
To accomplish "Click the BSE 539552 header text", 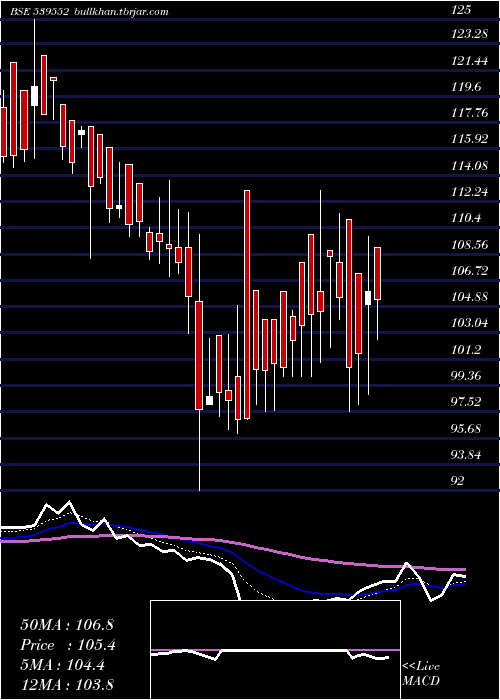I will click(x=39, y=12).
